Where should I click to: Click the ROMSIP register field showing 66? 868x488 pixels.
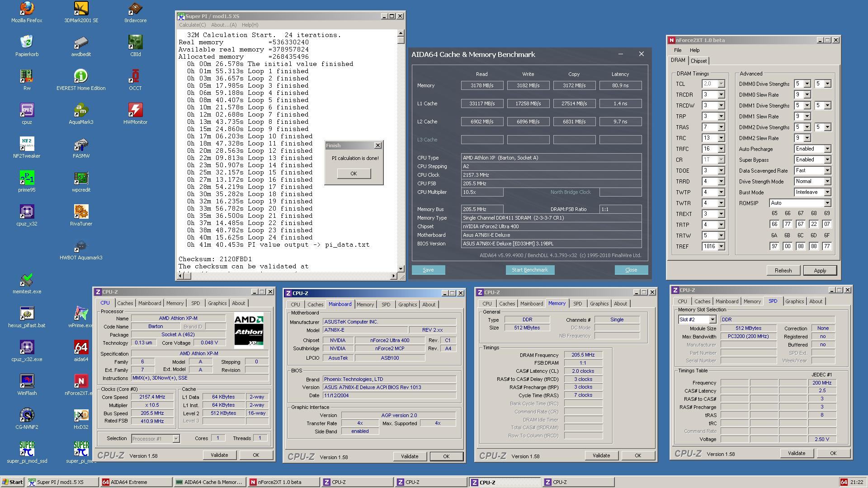(774, 224)
